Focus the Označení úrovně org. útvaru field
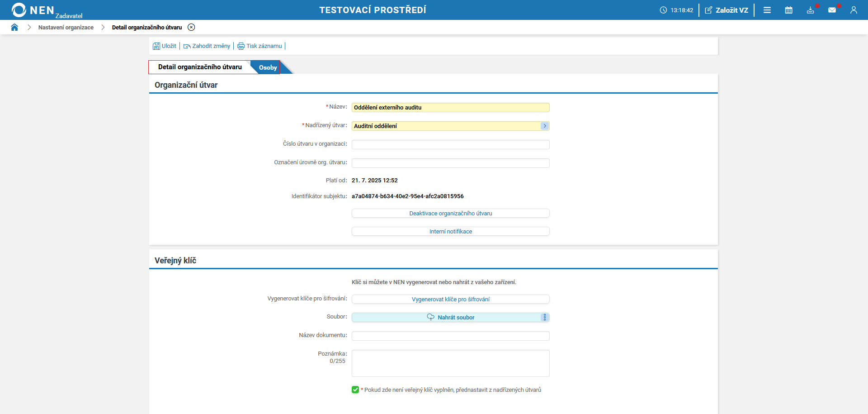Image resolution: width=868 pixels, height=414 pixels. coord(451,163)
